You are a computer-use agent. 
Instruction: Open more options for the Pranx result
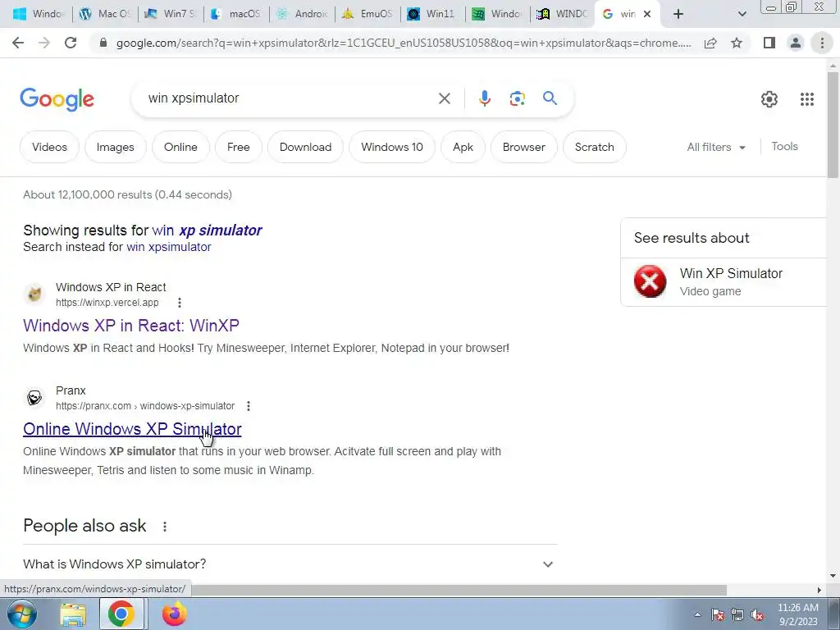pyautogui.click(x=248, y=406)
